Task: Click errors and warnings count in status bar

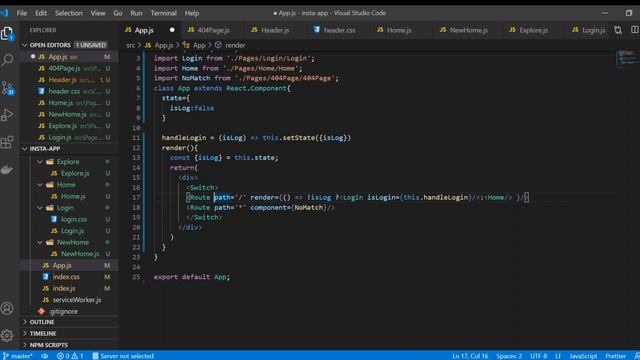Action: point(70,356)
